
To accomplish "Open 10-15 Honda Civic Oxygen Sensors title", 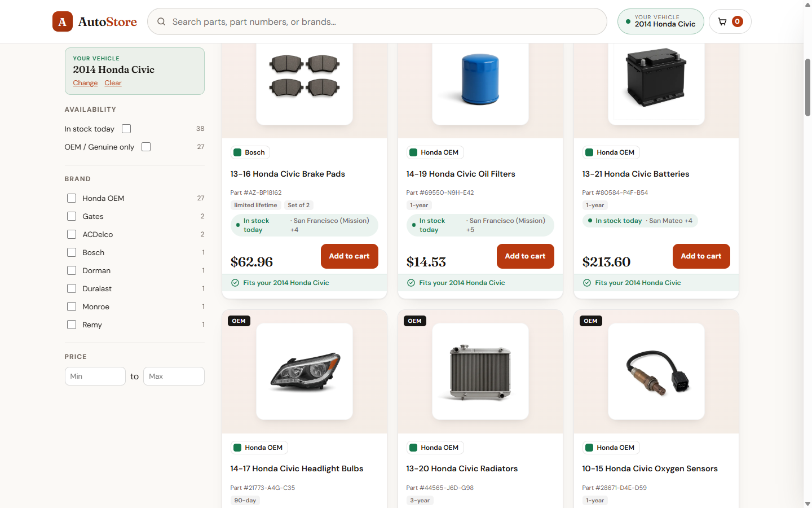I will [650, 468].
